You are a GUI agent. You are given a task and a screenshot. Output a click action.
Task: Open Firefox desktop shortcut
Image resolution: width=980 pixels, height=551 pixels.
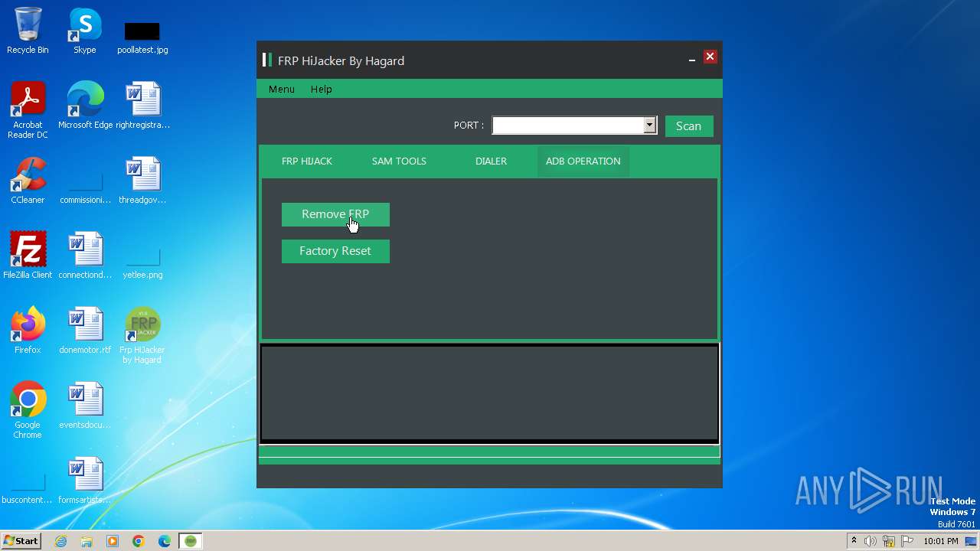[28, 331]
